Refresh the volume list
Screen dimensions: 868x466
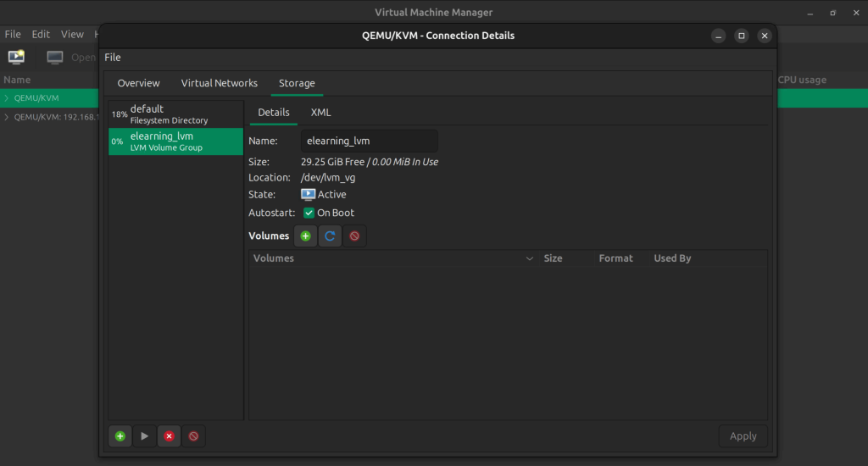[330, 236]
